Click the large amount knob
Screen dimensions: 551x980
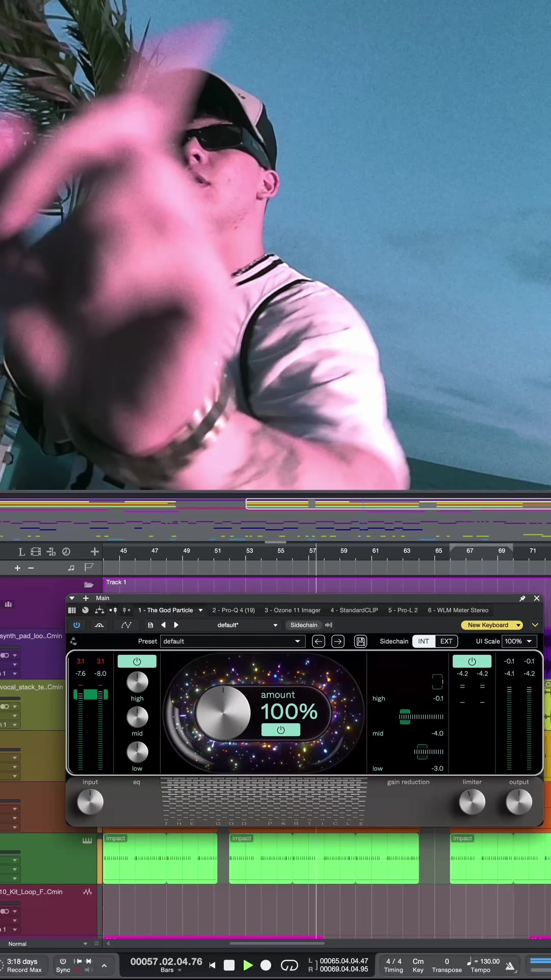[x=223, y=713]
